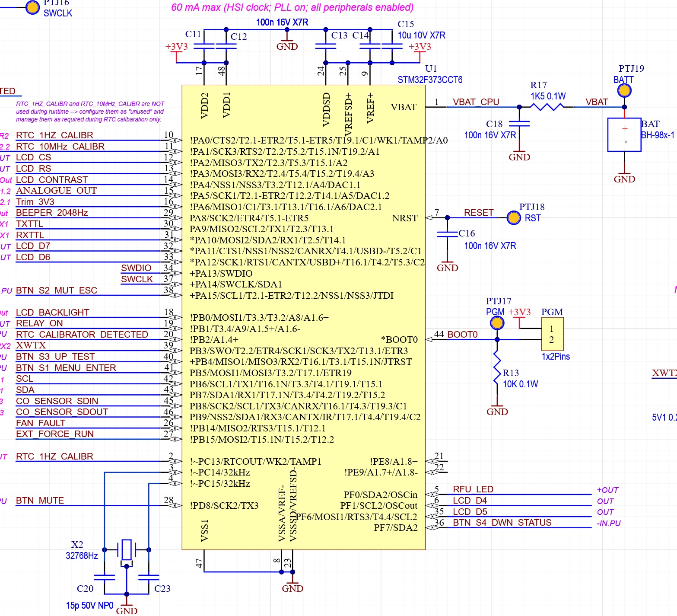
Task: Click the TXTTL net label
Action: 29,223
